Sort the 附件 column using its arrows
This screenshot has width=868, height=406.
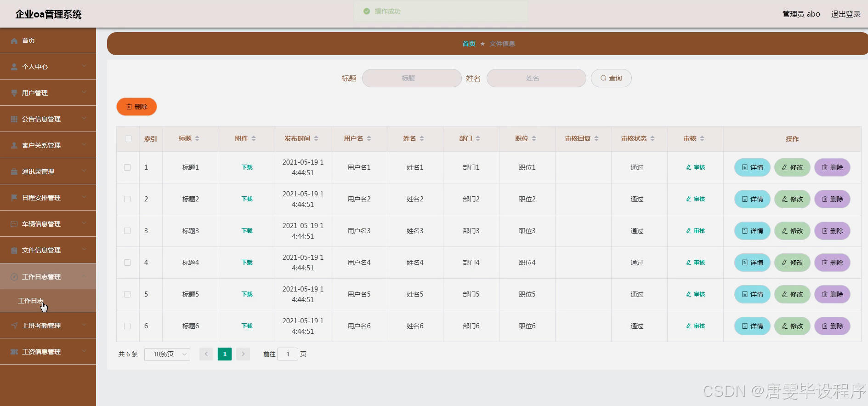[254, 138]
